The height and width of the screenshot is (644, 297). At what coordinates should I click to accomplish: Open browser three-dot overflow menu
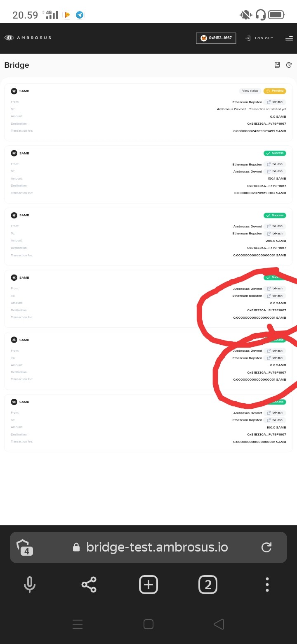coord(267,585)
